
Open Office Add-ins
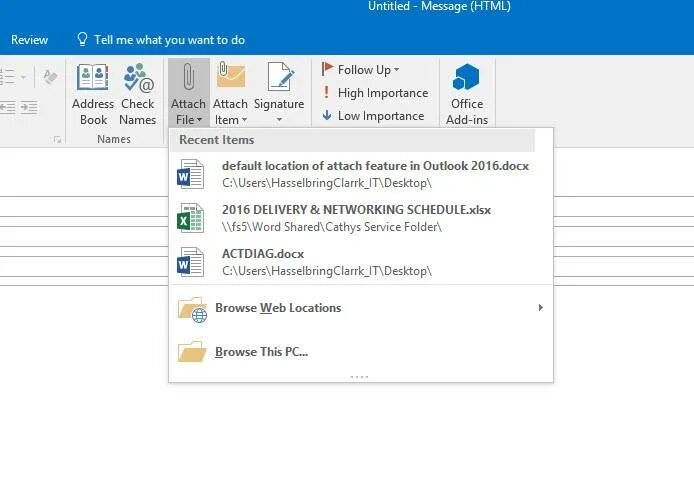coord(467,94)
